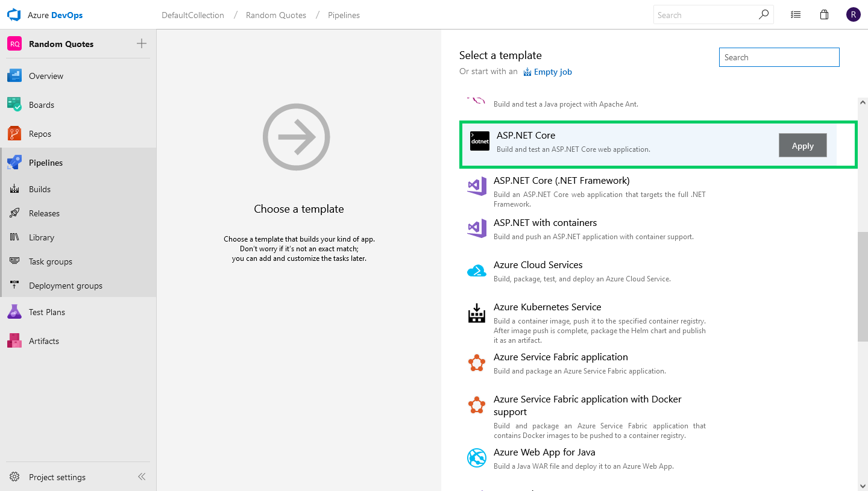The height and width of the screenshot is (491, 868).
Task: Click the Releases rocket icon
Action: coord(15,213)
